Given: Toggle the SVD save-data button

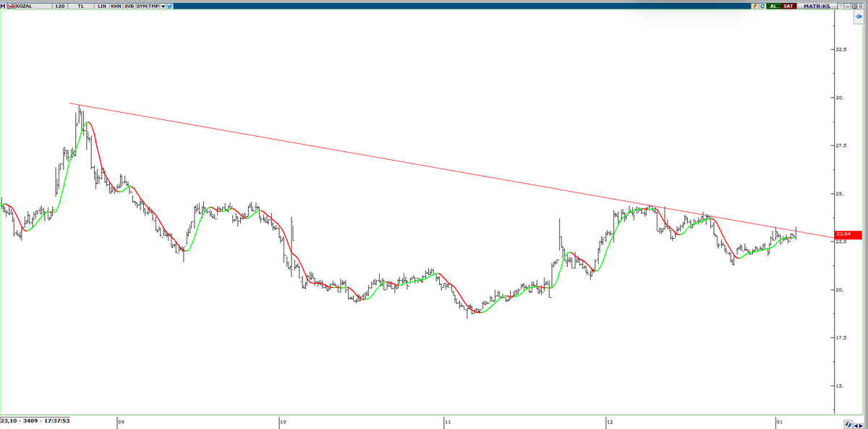Looking at the screenshot, I should tap(129, 4).
